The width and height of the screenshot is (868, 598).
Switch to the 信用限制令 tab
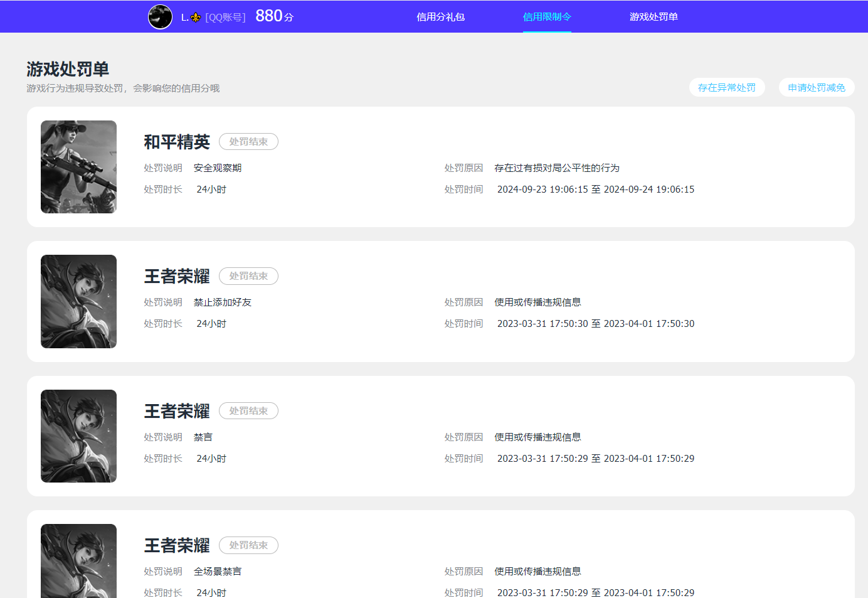click(x=547, y=17)
